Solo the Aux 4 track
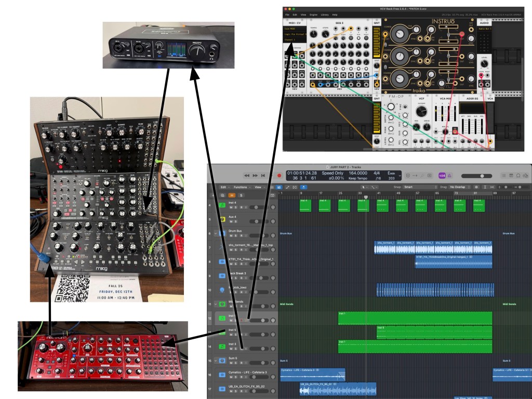532x399 pixels. coord(235,222)
